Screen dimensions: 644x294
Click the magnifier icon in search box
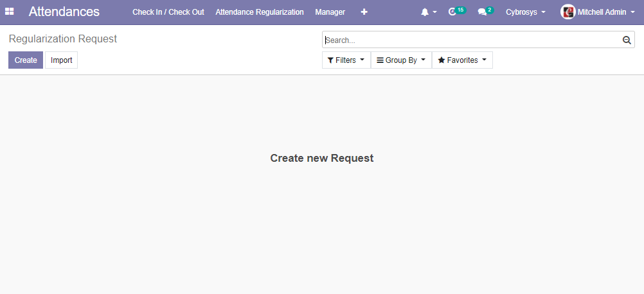[x=627, y=40]
